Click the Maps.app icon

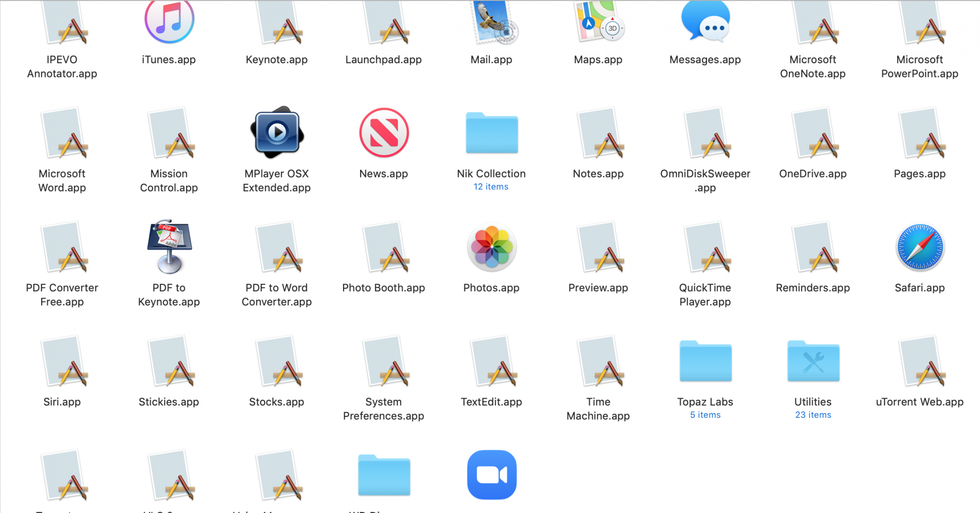[600, 22]
